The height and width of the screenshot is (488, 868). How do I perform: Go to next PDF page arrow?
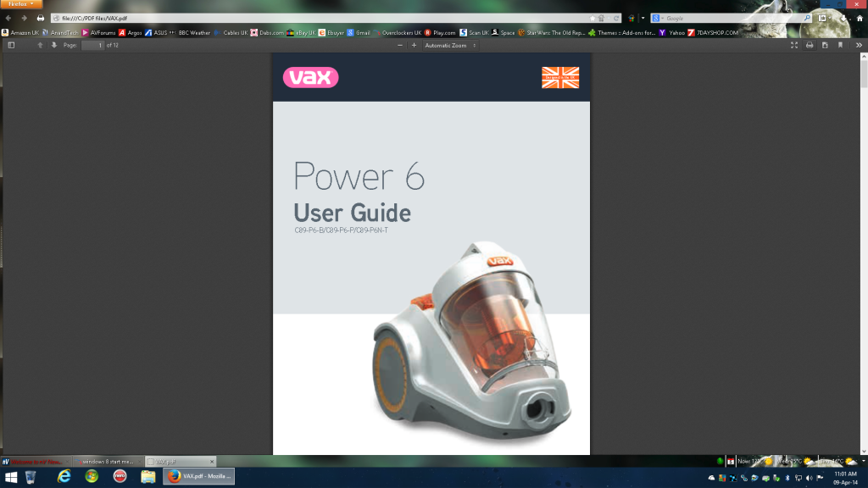click(x=54, y=46)
